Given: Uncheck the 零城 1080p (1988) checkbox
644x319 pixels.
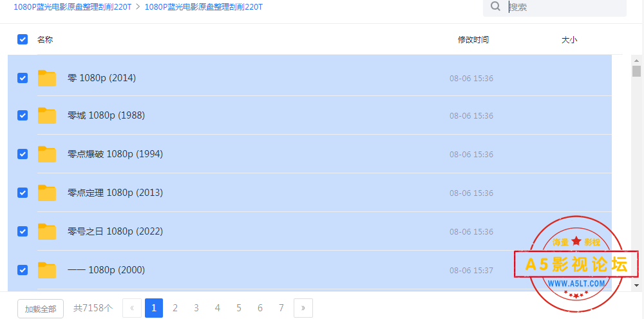Looking at the screenshot, I should [22, 115].
